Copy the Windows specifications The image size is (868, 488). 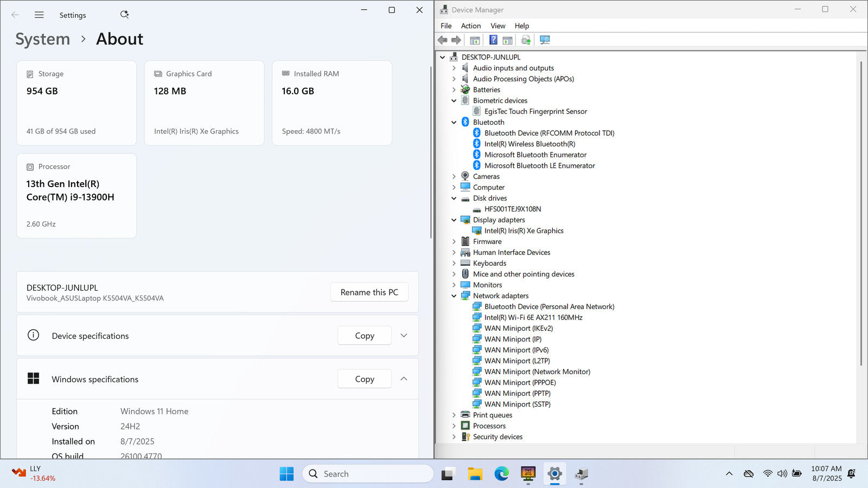(x=364, y=379)
